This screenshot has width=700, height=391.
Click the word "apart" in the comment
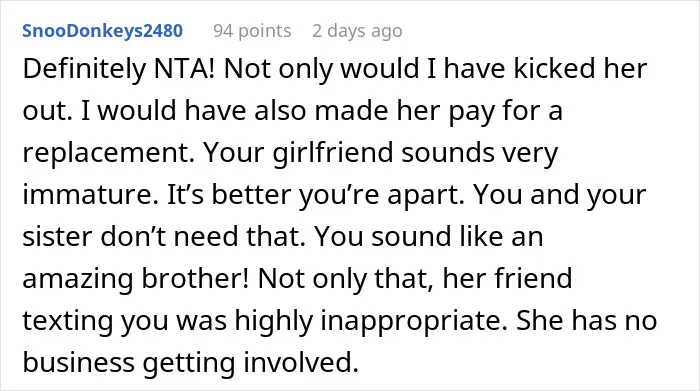426,195
